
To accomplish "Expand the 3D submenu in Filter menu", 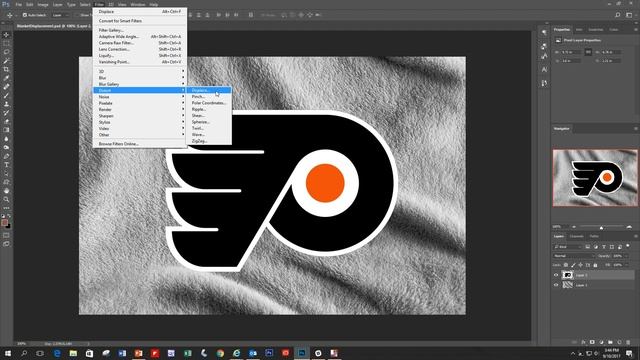I will pos(140,71).
